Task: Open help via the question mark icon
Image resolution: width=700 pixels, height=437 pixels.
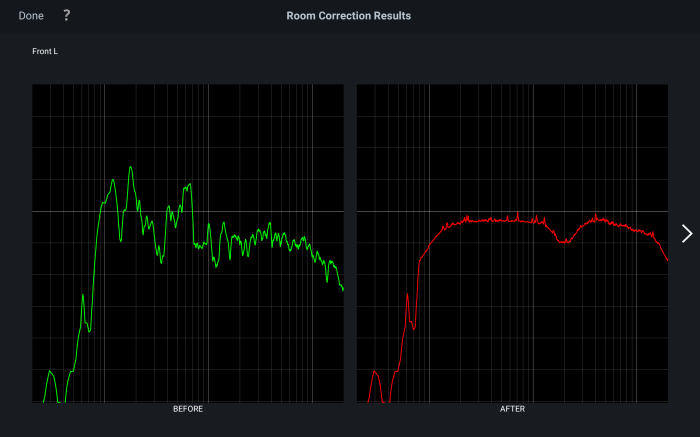Action: [67, 16]
